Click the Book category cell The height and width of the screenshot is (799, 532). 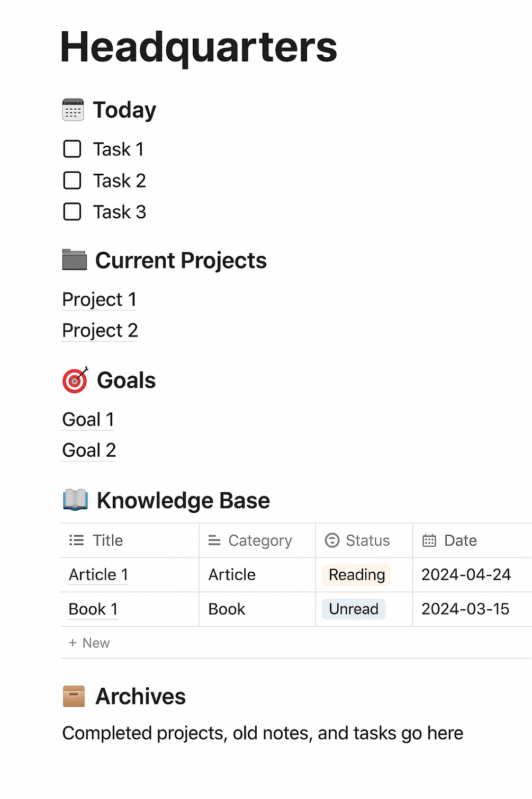point(227,609)
